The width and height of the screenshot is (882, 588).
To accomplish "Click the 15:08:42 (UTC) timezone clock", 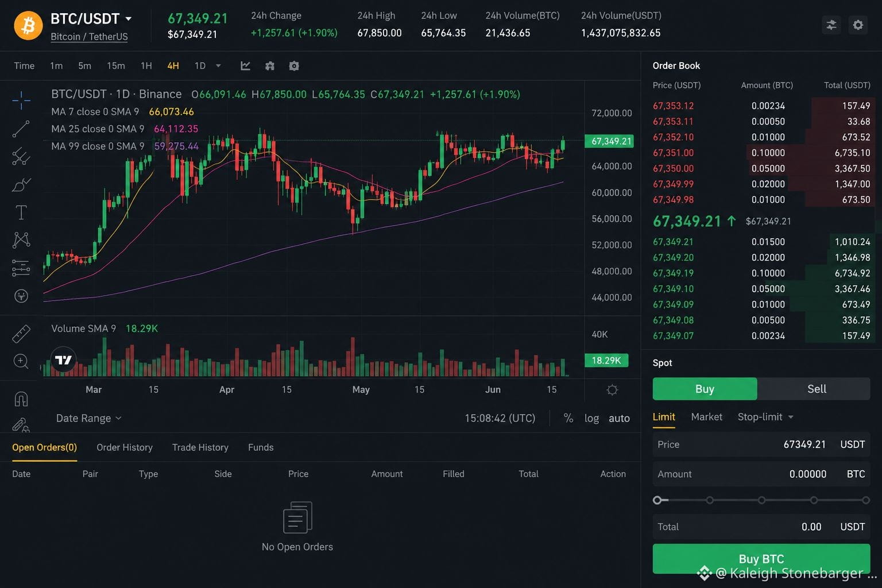I will point(500,418).
